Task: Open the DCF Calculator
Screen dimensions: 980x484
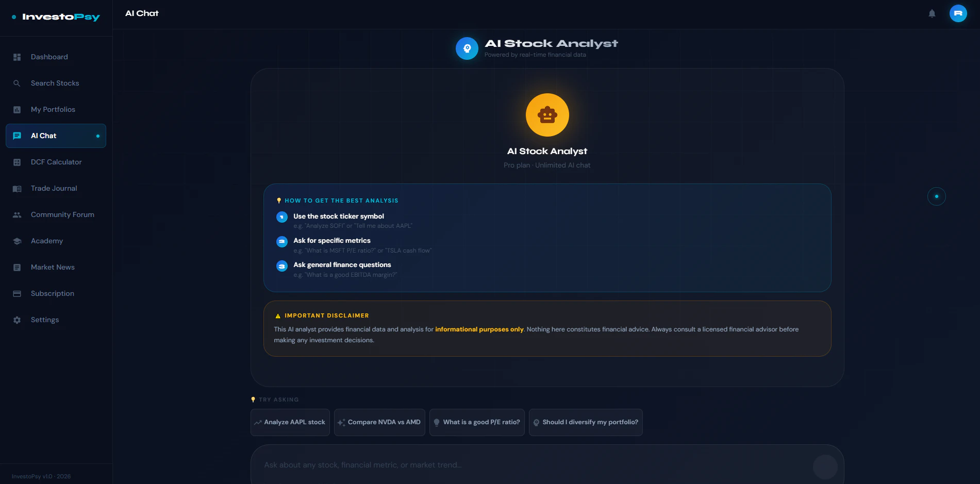Action: (56, 162)
